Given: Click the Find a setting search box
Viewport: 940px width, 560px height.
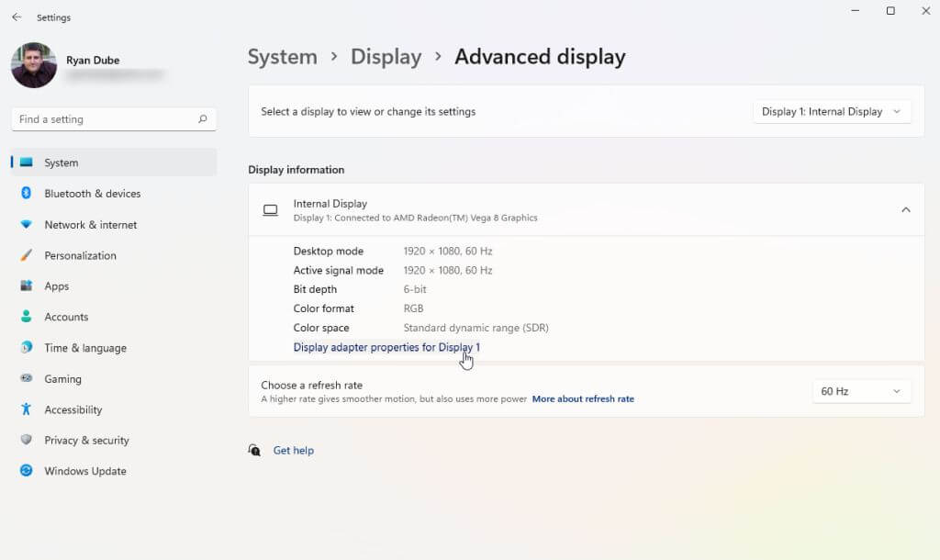Looking at the screenshot, I should pyautogui.click(x=106, y=119).
